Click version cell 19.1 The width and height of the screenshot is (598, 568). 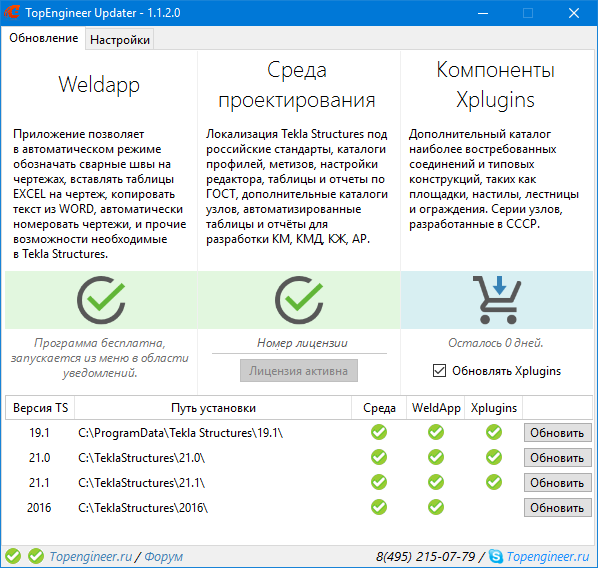pos(39,433)
